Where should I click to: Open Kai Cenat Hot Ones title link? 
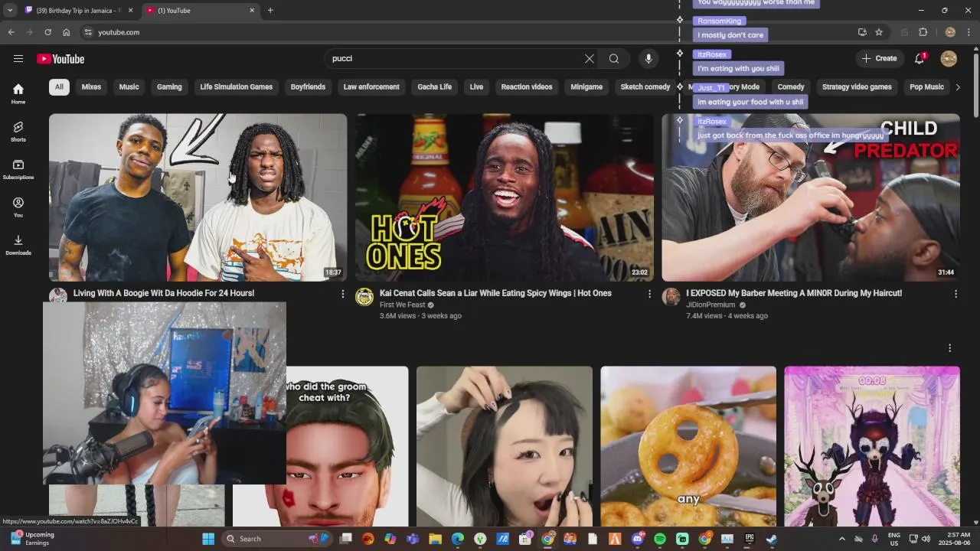pyautogui.click(x=495, y=293)
